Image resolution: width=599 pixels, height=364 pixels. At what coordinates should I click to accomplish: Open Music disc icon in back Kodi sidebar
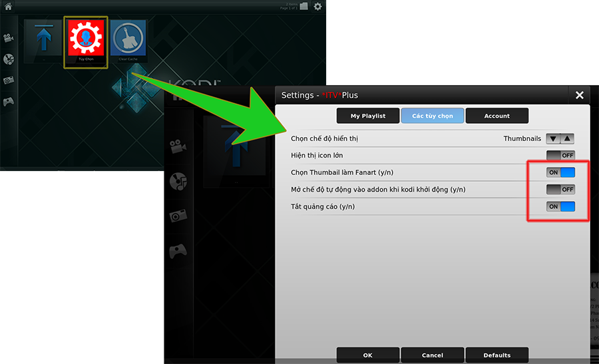[x=9, y=59]
